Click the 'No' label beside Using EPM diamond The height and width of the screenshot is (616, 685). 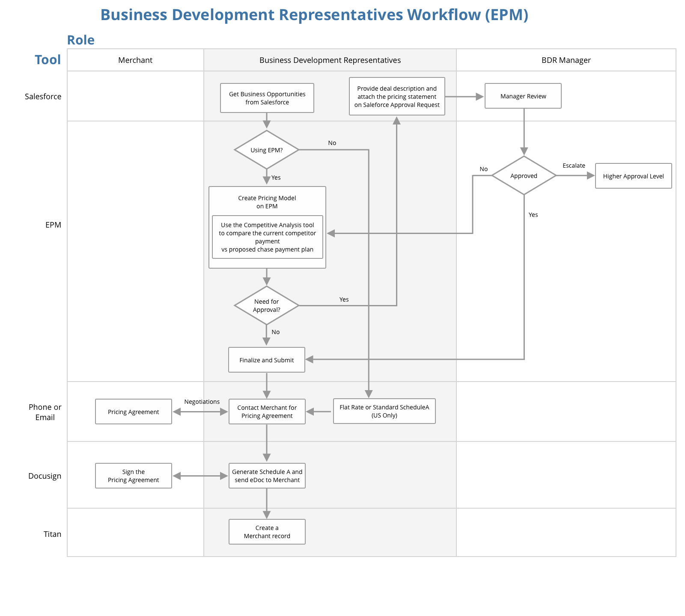point(332,143)
